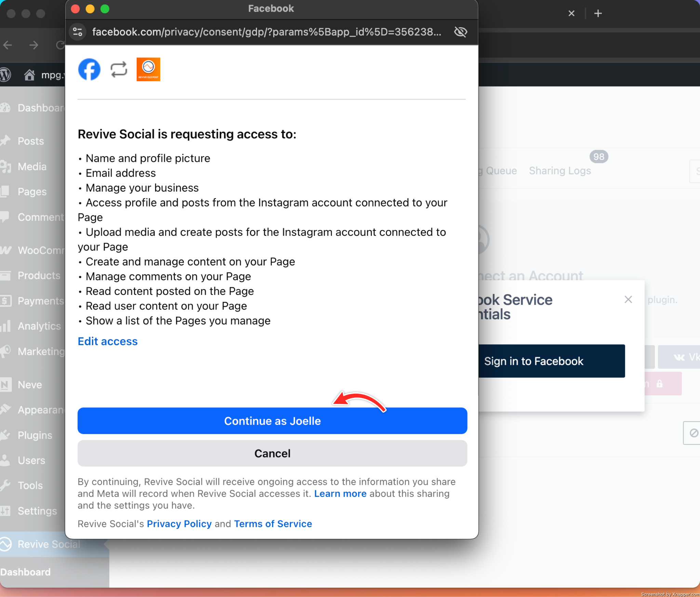The image size is (700, 597).
Task: Select Media in the WordPress sidebar
Action: click(x=32, y=166)
